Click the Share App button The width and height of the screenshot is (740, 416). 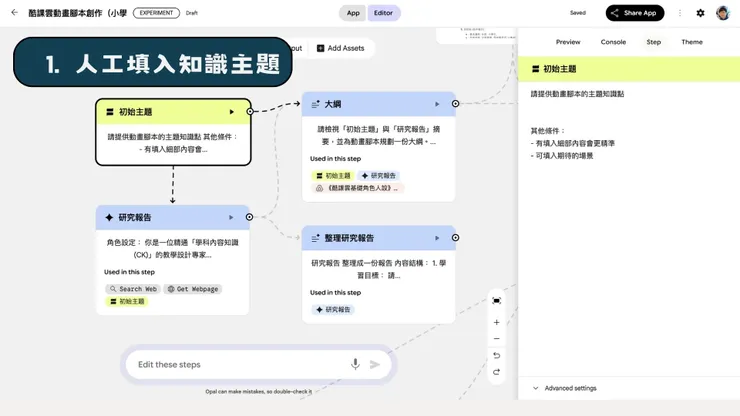(635, 13)
